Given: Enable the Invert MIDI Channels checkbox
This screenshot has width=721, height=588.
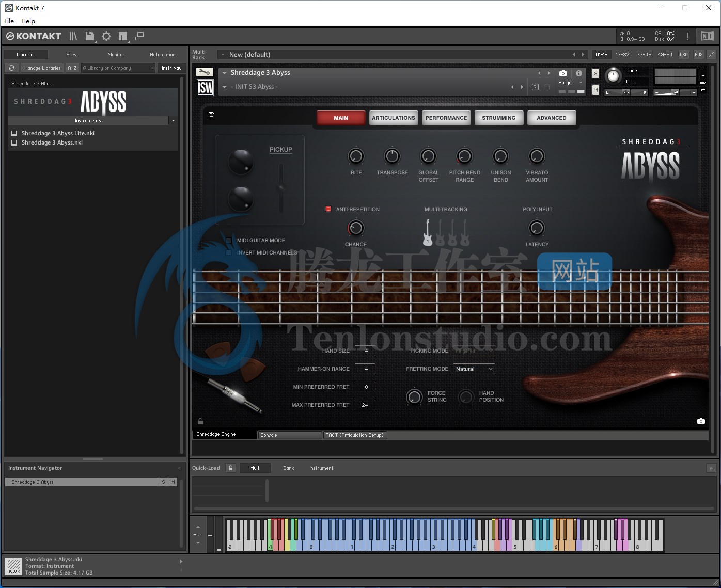Looking at the screenshot, I should (x=228, y=252).
